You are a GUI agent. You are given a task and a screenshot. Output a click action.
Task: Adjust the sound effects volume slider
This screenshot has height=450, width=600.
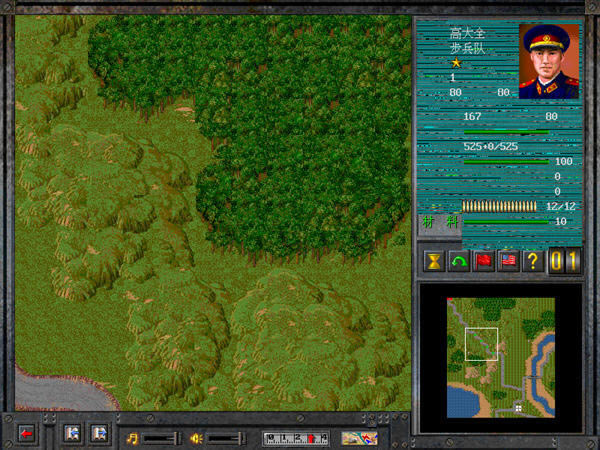tap(226, 437)
